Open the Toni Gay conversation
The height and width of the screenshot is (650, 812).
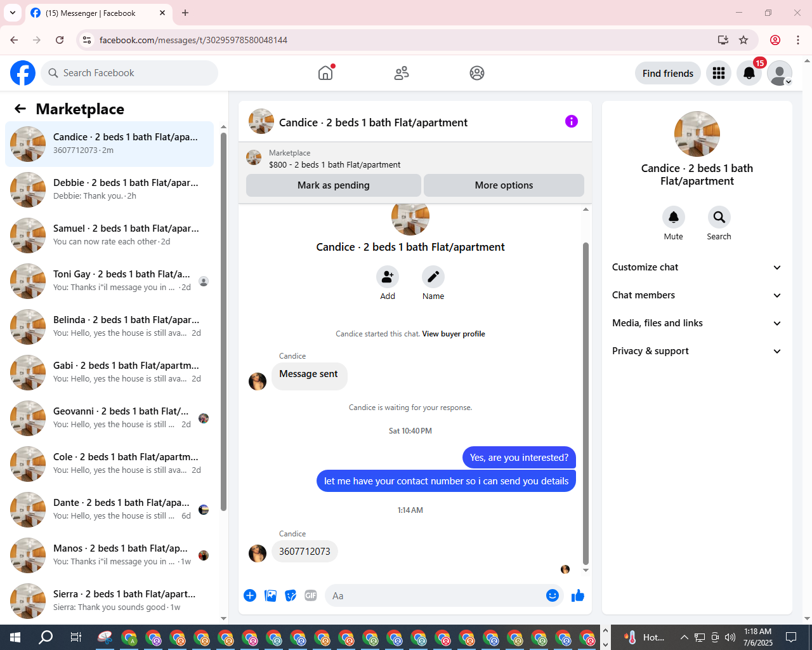click(109, 281)
